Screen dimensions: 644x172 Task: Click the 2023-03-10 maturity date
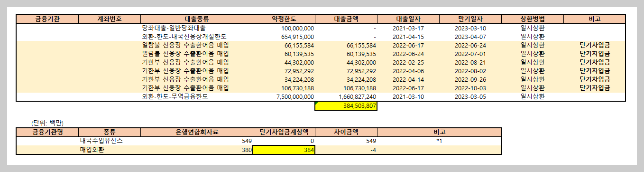(470, 28)
